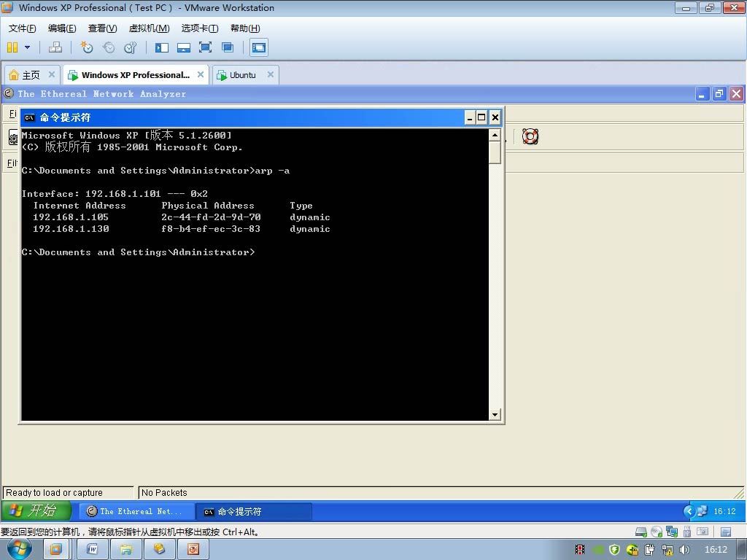Open the power options dropdown arrow beside pause
The height and width of the screenshot is (560, 747).
coord(27,47)
